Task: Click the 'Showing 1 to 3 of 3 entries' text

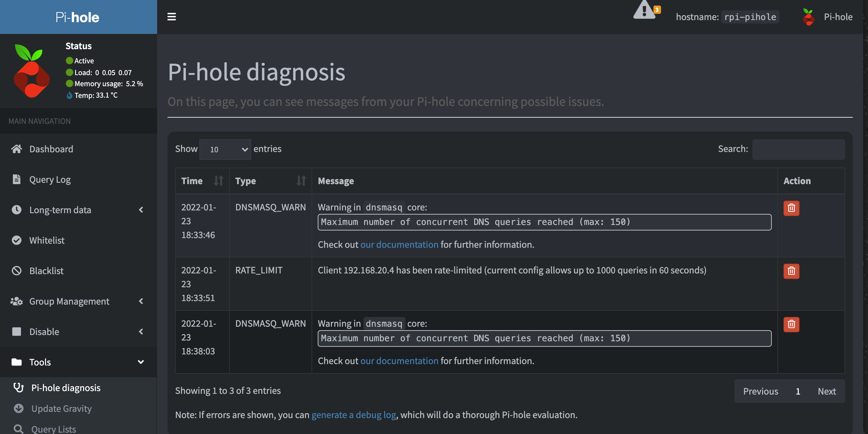Action: pyautogui.click(x=228, y=390)
